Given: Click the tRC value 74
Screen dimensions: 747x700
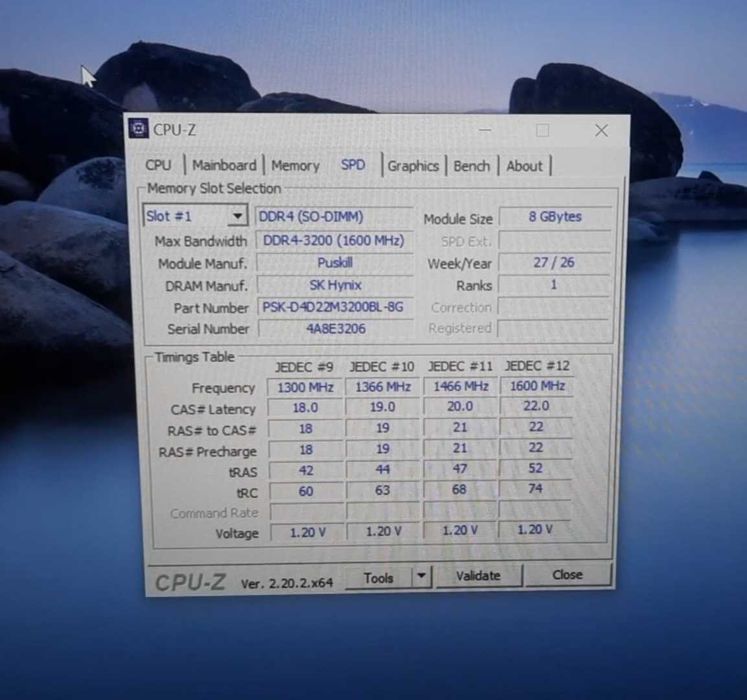Looking at the screenshot, I should coord(535,488).
